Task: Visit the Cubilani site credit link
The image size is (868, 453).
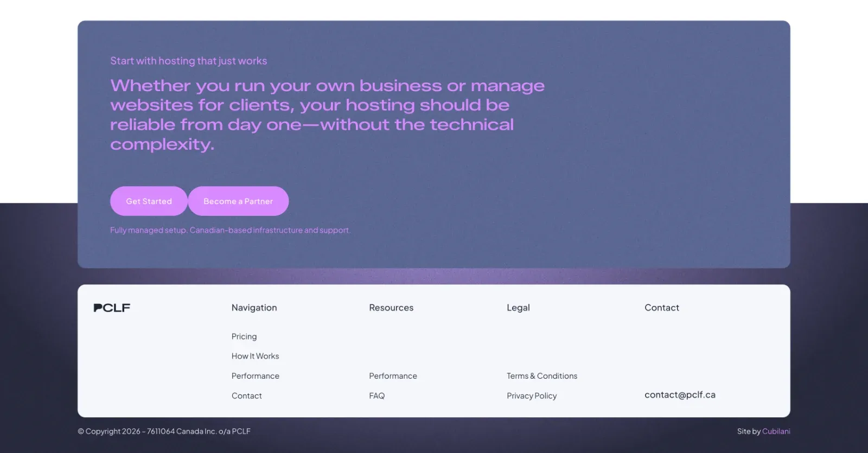Action: point(776,431)
